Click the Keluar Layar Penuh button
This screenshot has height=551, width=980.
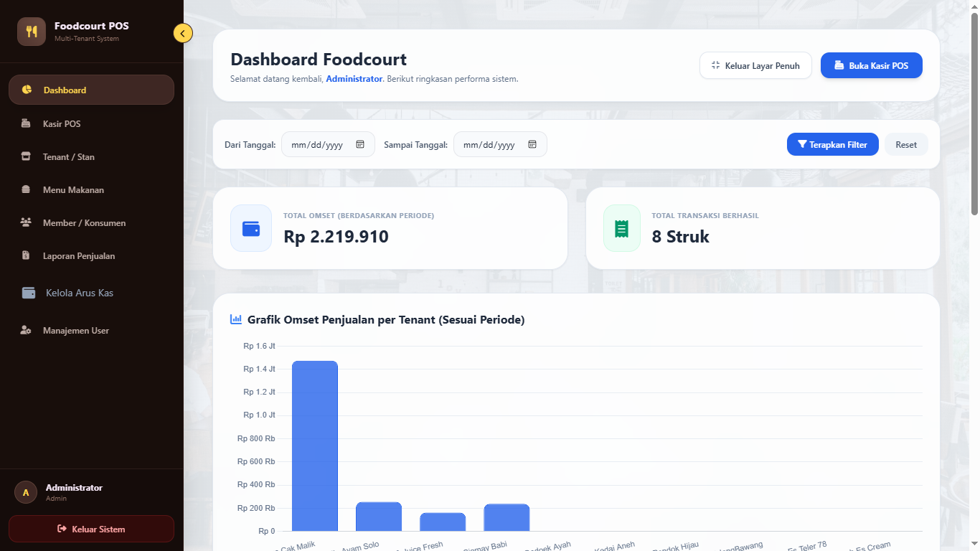755,65
